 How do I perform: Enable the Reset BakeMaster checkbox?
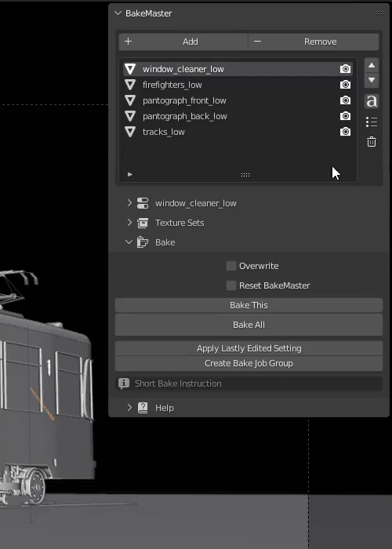[x=231, y=285]
